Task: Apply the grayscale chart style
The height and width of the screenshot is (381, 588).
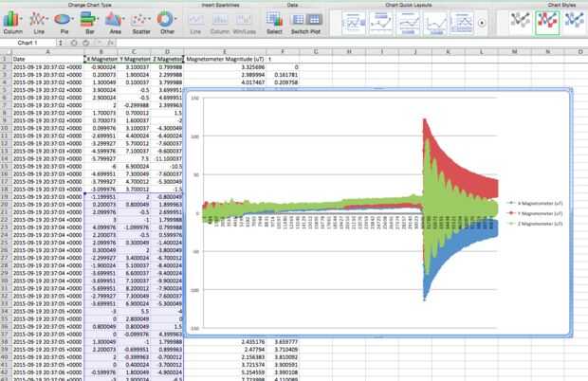Action: point(521,22)
